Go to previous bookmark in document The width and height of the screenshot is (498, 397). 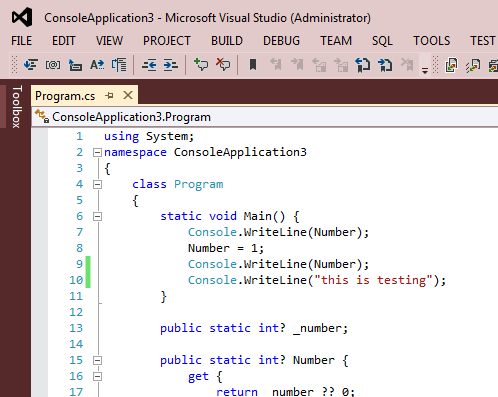point(363,65)
